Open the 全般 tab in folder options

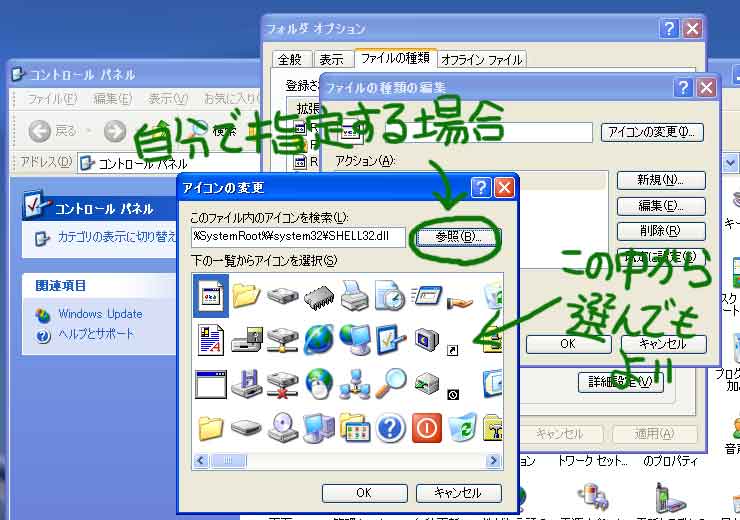tap(289, 59)
